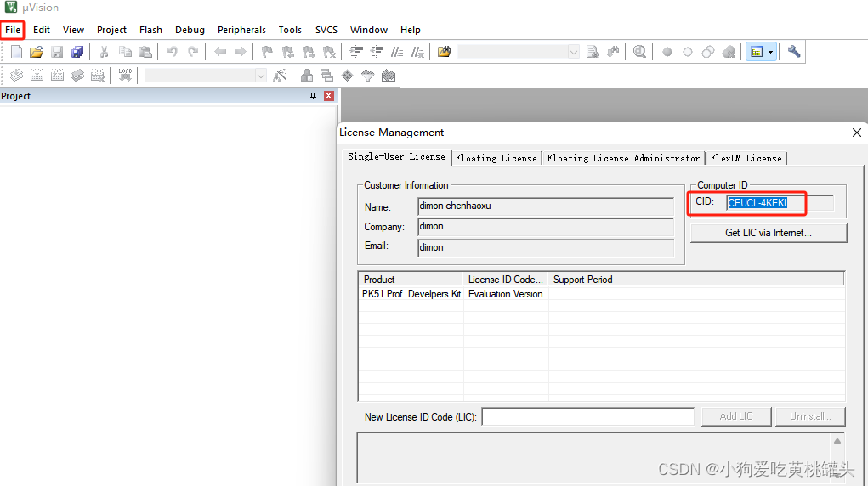Image resolution: width=868 pixels, height=486 pixels.
Task: Click the Save All icon
Action: pos(77,52)
